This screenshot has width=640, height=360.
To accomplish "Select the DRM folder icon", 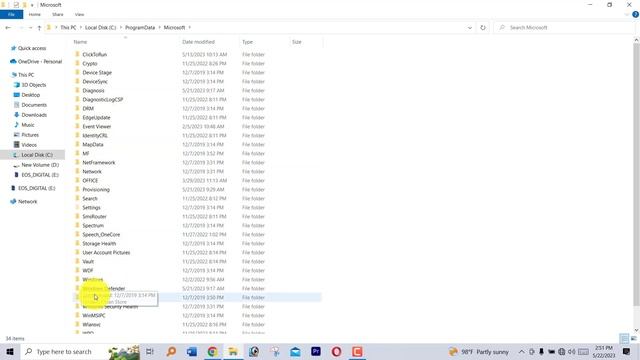I will coord(78,108).
